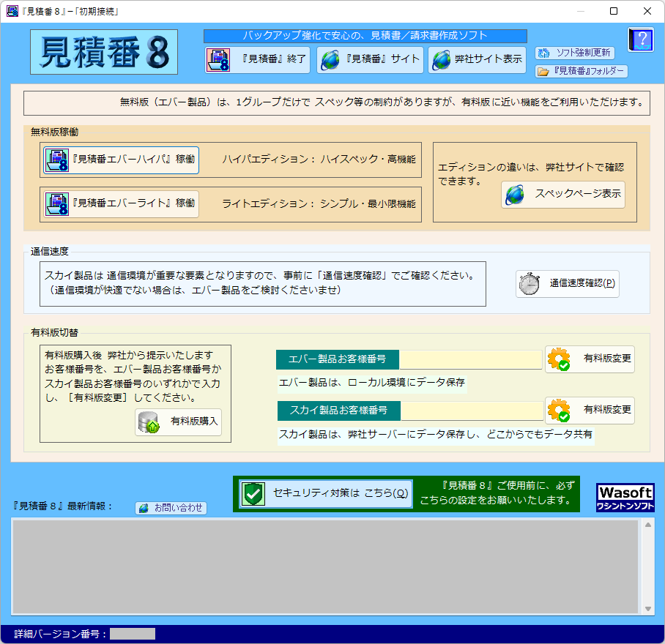665x644 pixels.
Task: Click the エバー製品は、ローカル環境にデータ保存 note
Action: click(x=372, y=383)
